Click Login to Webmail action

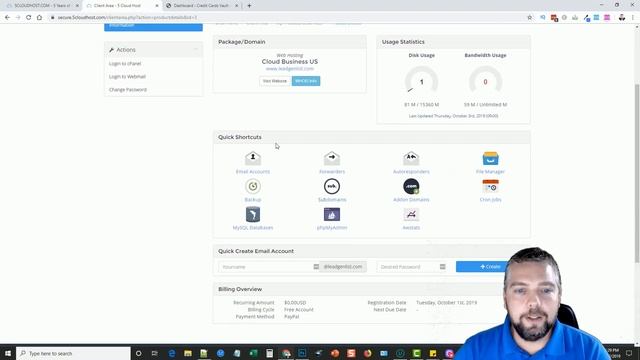[x=127, y=77]
